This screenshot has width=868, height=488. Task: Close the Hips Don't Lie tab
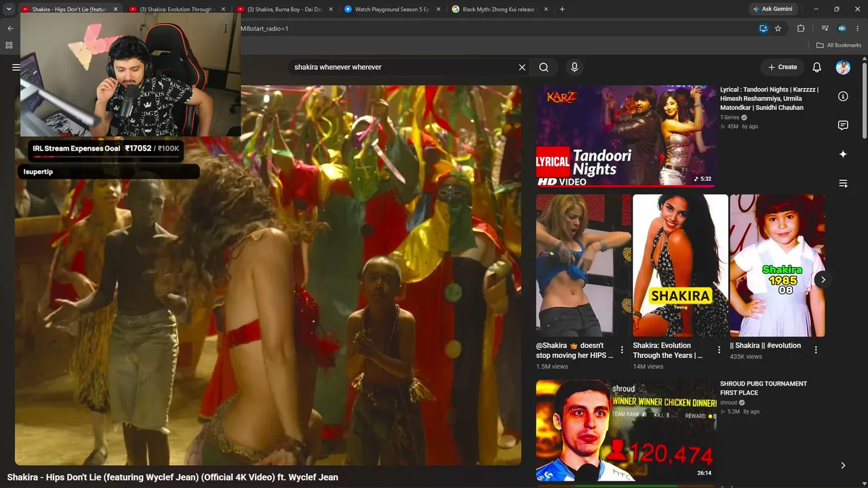click(x=115, y=9)
